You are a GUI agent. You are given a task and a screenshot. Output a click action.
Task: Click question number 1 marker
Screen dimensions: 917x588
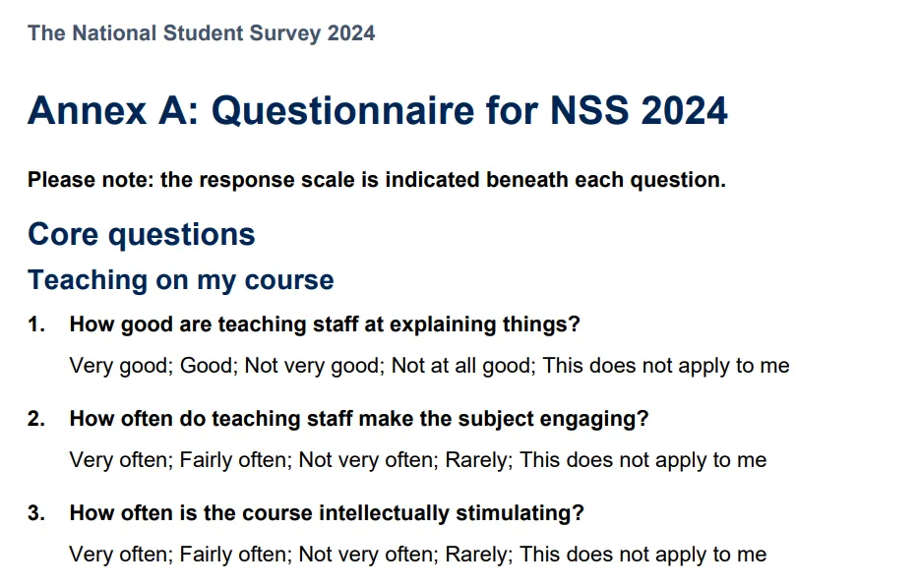pyautogui.click(x=36, y=324)
